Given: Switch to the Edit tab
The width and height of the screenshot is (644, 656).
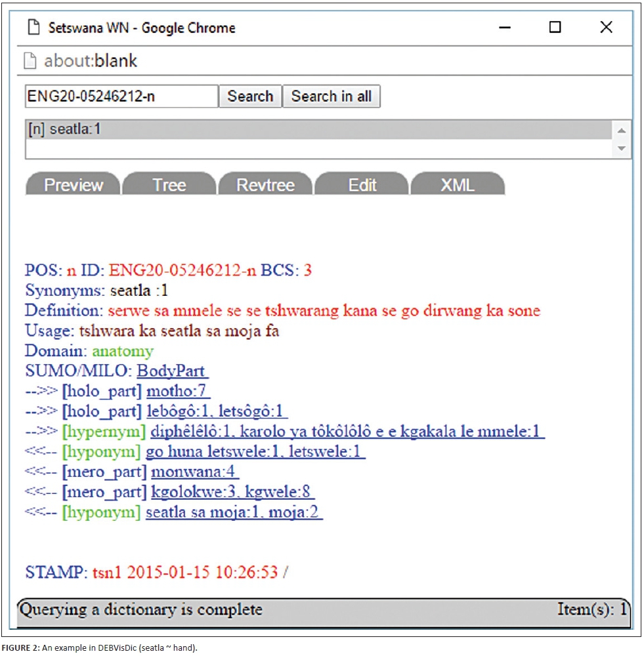Looking at the screenshot, I should 362,185.
